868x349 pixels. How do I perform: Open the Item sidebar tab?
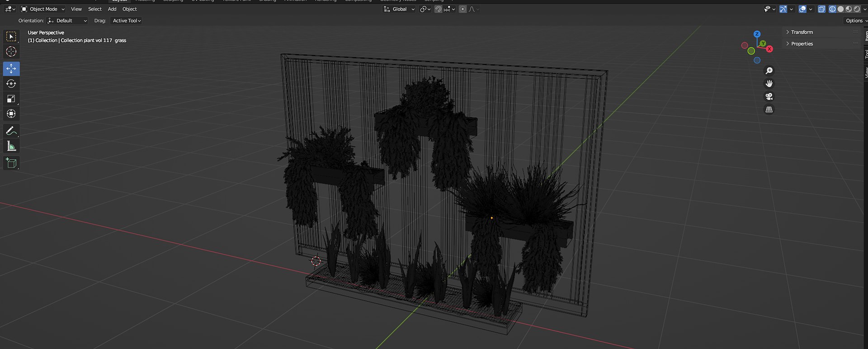[x=866, y=36]
